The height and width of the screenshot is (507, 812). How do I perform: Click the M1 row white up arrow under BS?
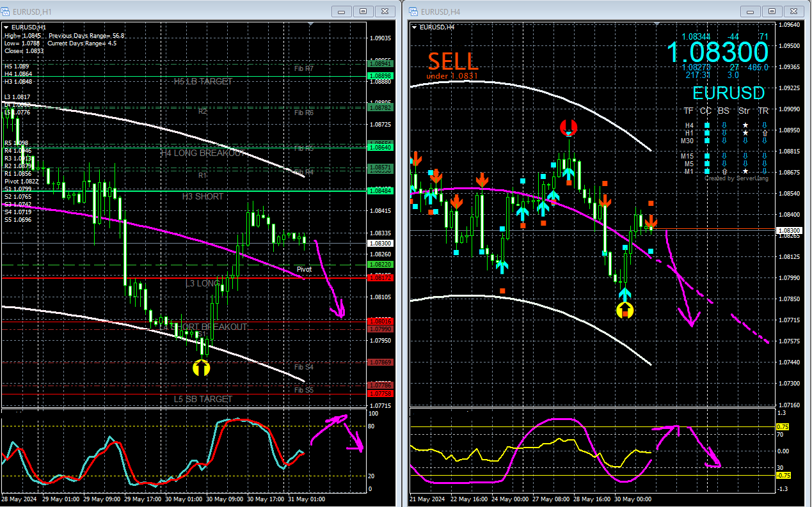click(724, 171)
